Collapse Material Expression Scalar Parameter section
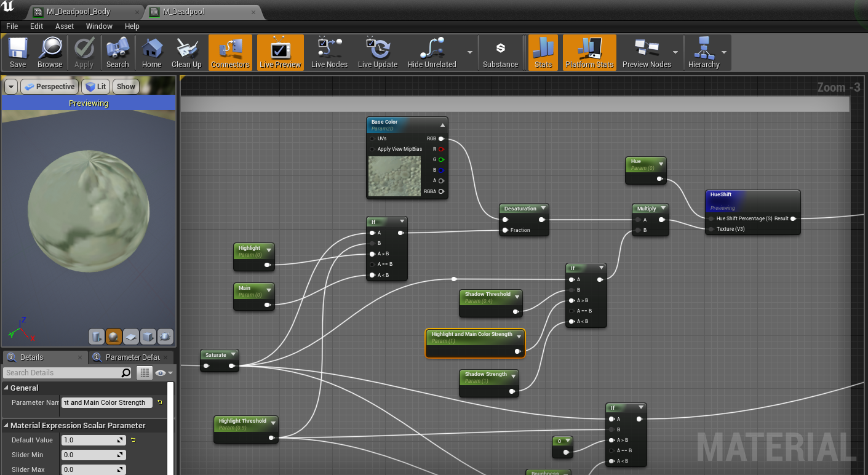 click(x=6, y=426)
